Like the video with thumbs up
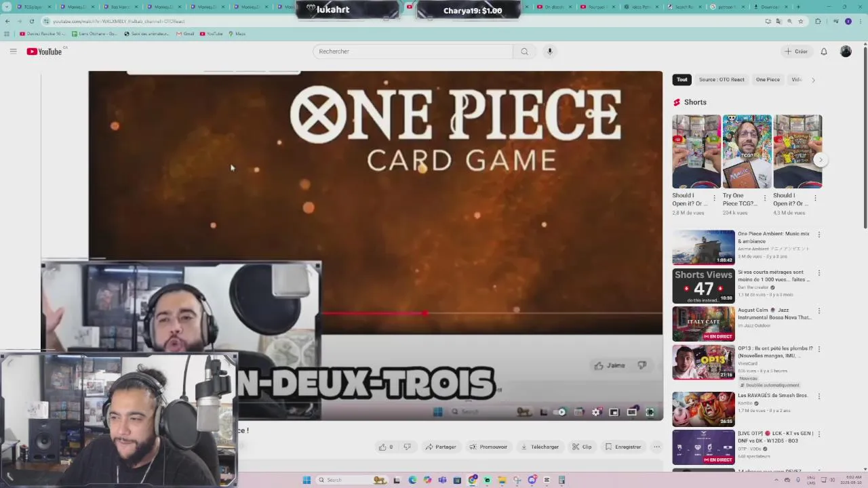868x488 pixels. click(386, 447)
